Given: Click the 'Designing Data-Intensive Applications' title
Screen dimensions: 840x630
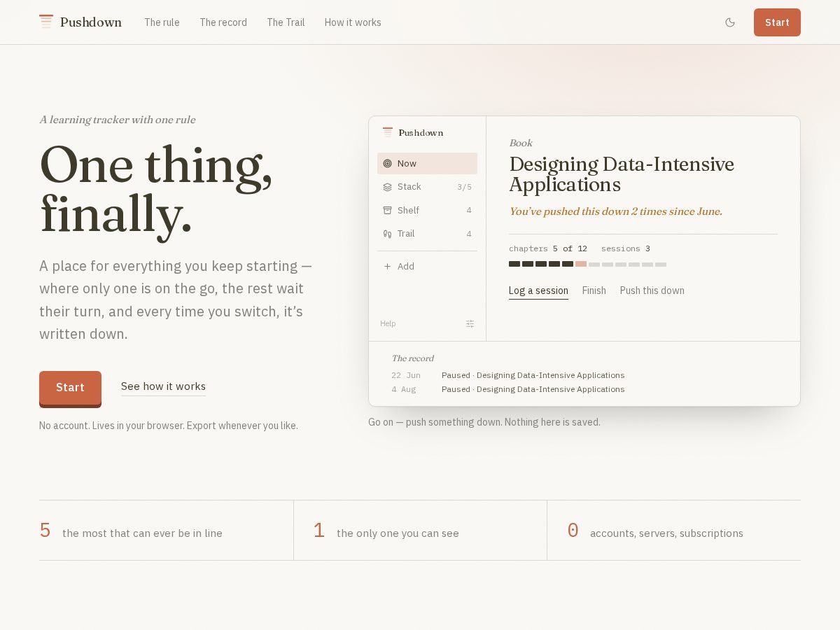Looking at the screenshot, I should pyautogui.click(x=622, y=174).
